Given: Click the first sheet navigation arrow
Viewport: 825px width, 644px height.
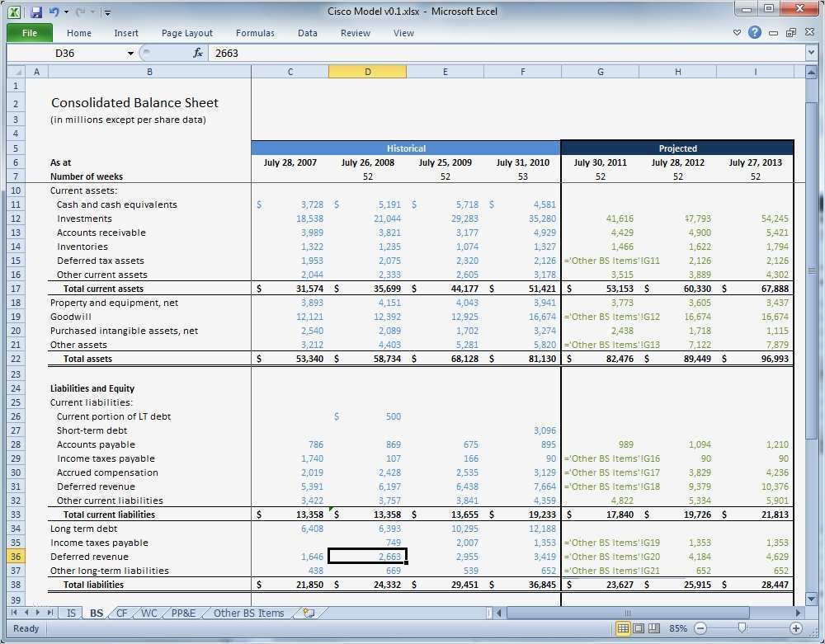Looking at the screenshot, I should pyautogui.click(x=14, y=613).
